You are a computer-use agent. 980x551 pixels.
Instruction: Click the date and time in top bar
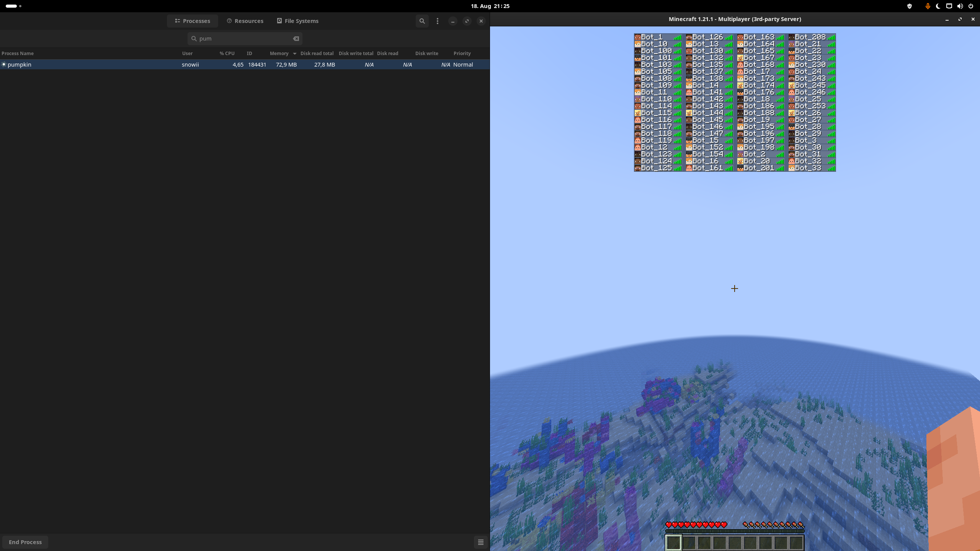click(x=490, y=6)
